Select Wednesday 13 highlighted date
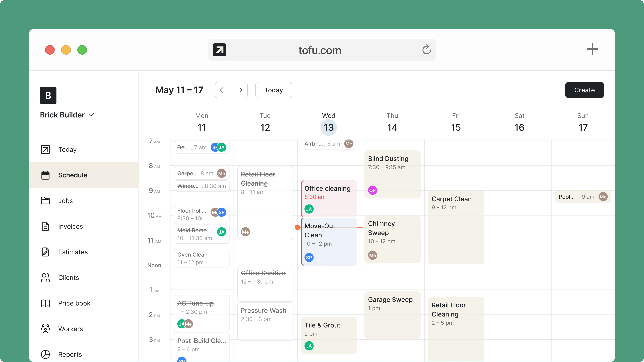 click(329, 127)
